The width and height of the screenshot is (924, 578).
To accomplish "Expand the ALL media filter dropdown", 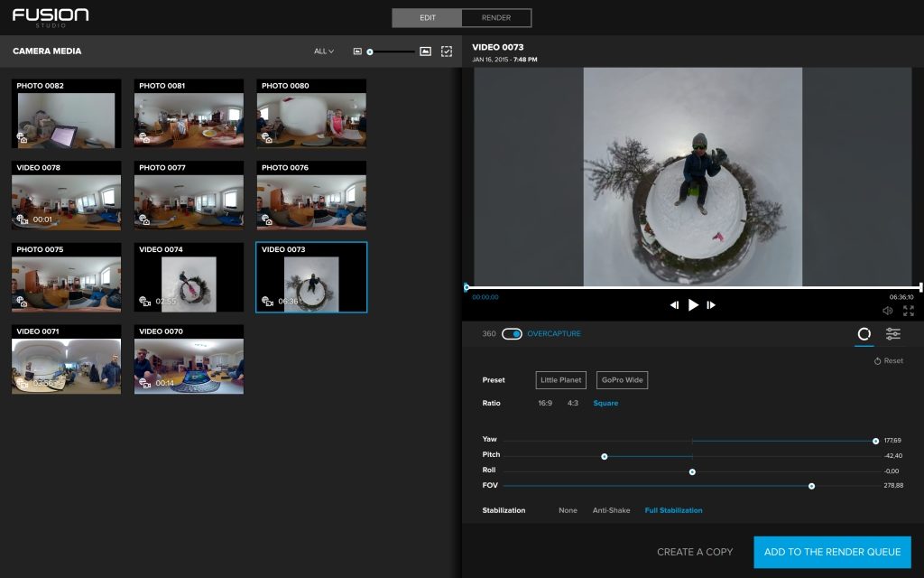I will [x=324, y=51].
